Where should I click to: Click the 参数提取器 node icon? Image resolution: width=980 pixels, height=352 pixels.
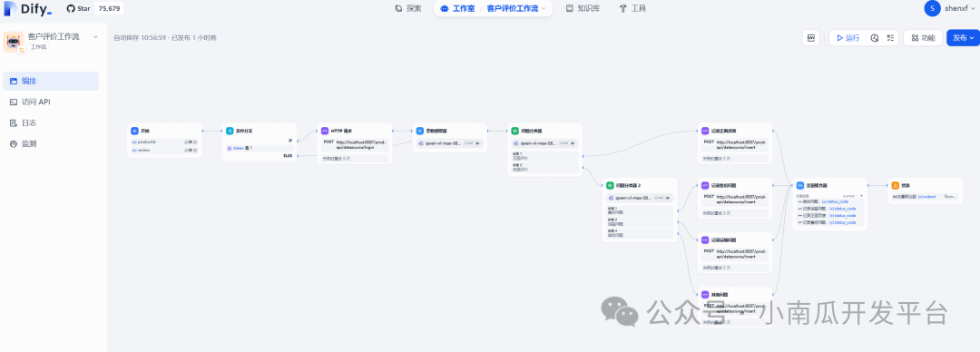click(x=420, y=131)
